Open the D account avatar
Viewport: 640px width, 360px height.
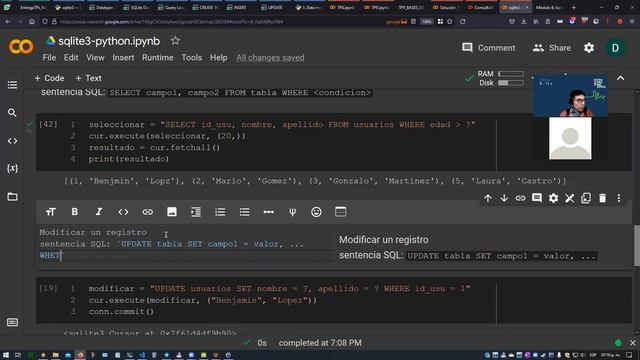tap(615, 48)
